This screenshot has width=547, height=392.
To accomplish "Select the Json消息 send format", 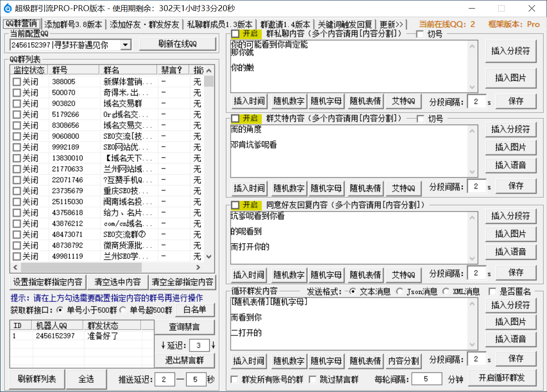I will coord(399,291).
